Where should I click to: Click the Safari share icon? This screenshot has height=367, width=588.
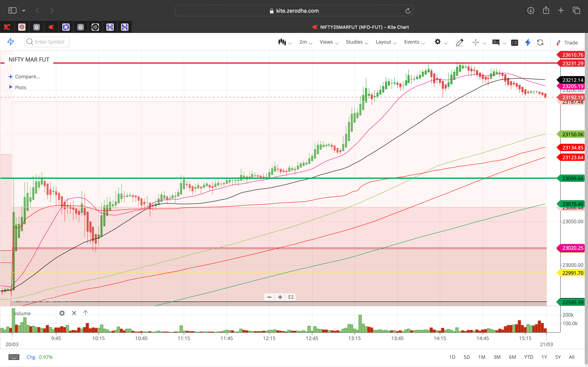pyautogui.click(x=546, y=10)
